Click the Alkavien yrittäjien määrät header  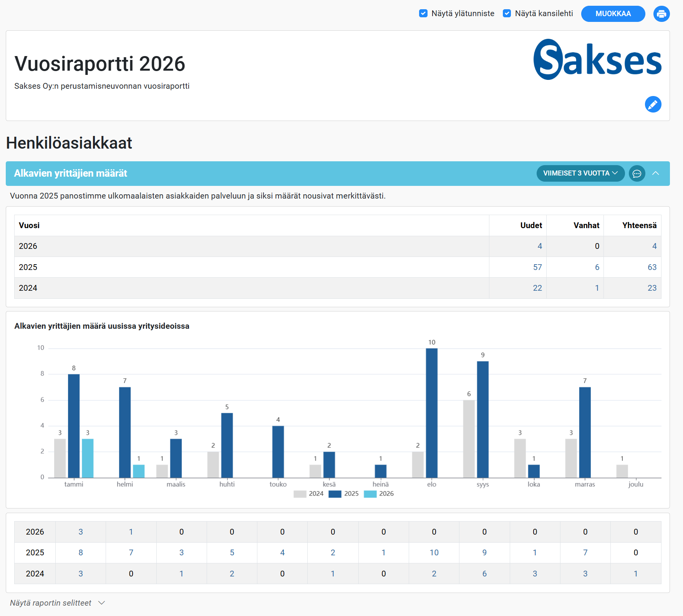[71, 174]
